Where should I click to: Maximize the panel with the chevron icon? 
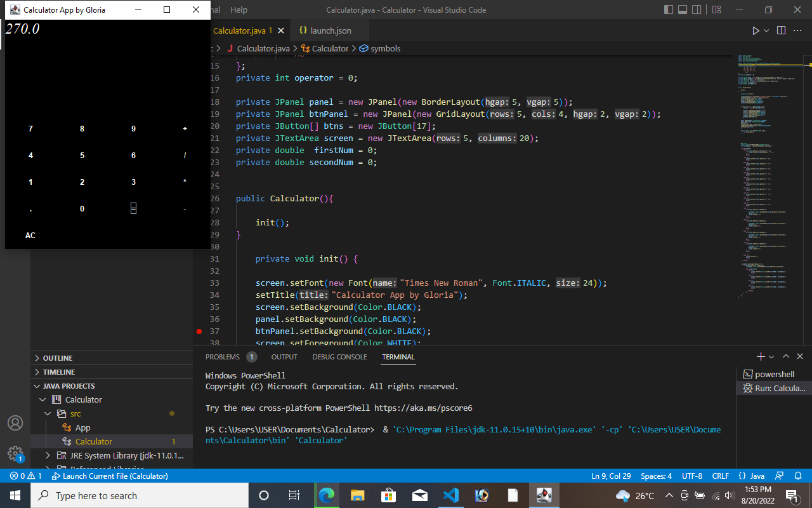[x=785, y=356]
